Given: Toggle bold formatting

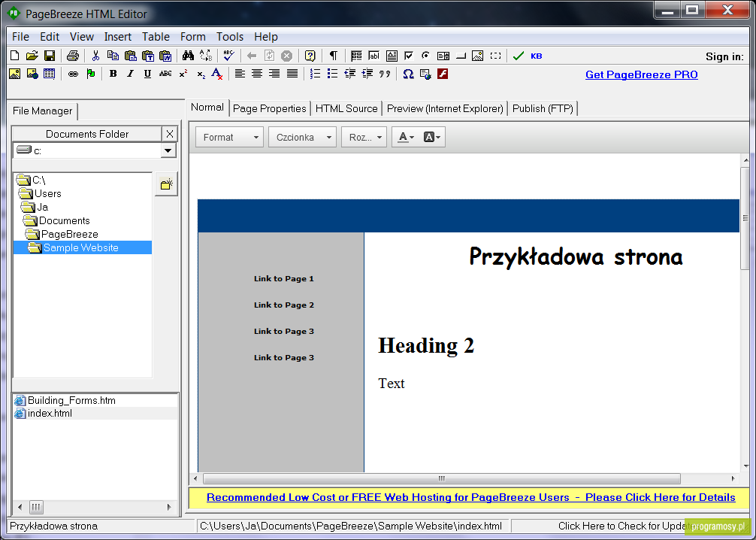Looking at the screenshot, I should [x=113, y=74].
